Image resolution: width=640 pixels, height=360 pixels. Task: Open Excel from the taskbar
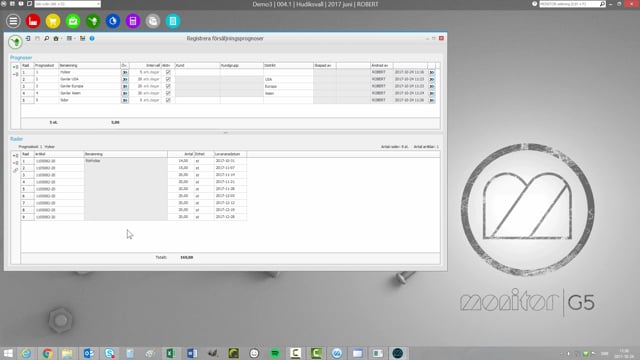(x=171, y=353)
